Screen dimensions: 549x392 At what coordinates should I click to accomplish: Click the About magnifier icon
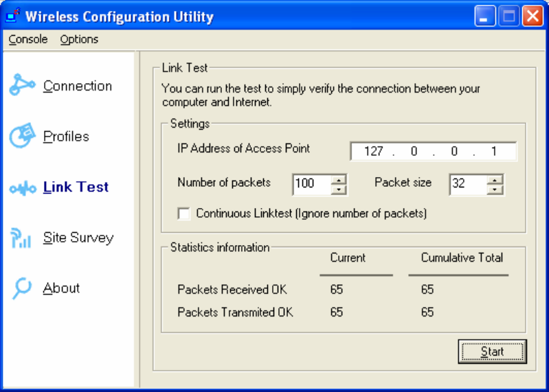pyautogui.click(x=21, y=288)
